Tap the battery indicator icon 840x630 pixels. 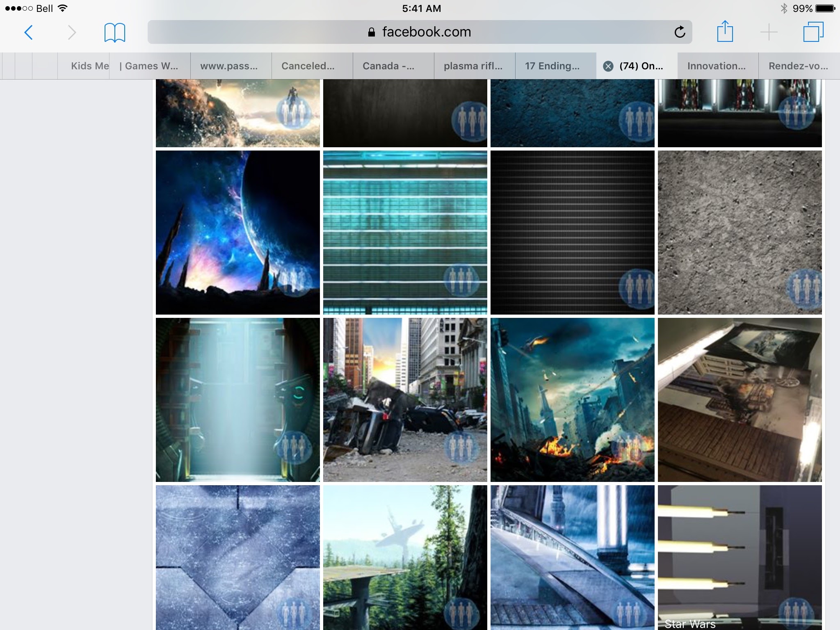(x=825, y=8)
